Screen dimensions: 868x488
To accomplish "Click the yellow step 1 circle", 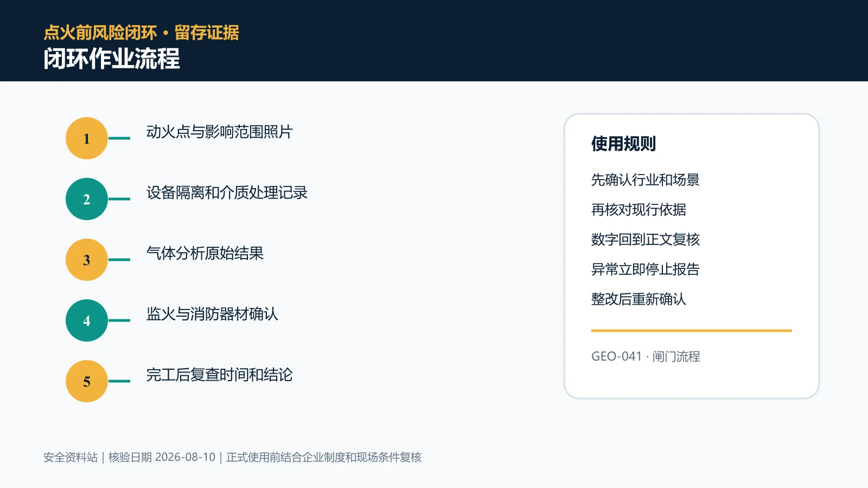I will (87, 138).
